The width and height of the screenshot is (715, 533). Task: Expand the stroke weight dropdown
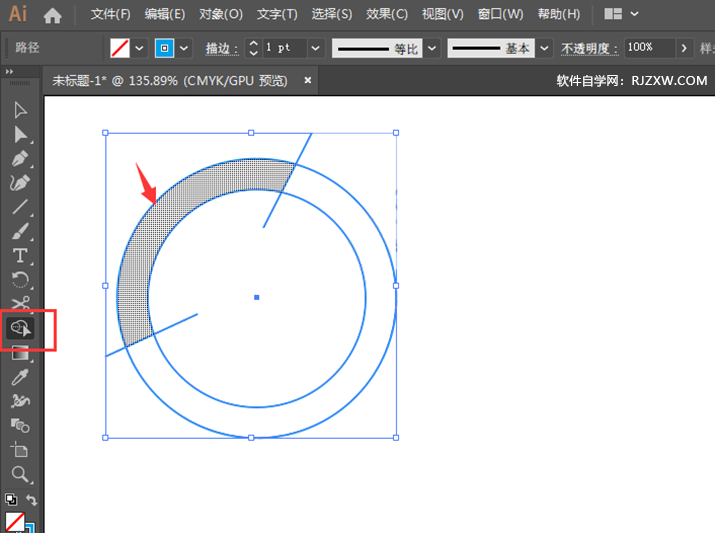(316, 48)
